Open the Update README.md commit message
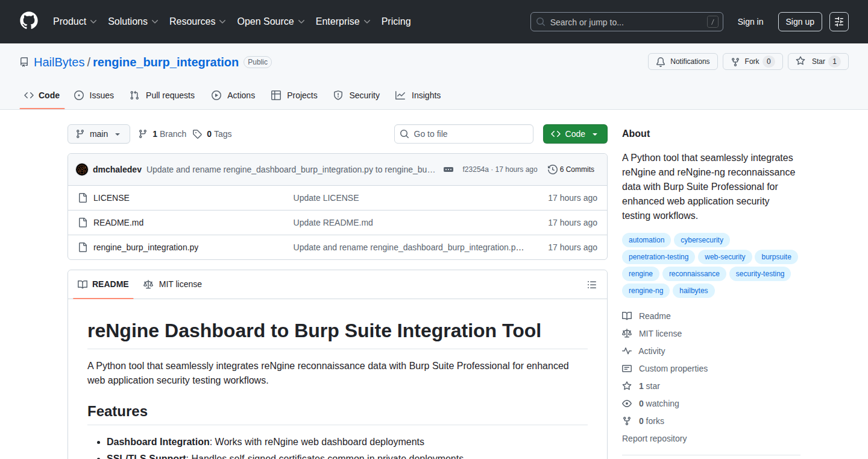 pyautogui.click(x=333, y=223)
